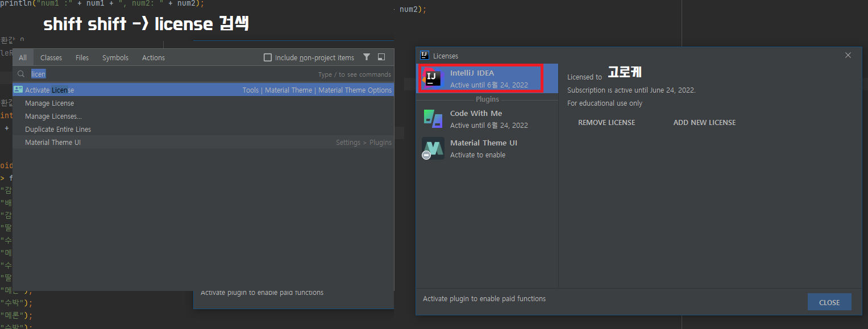Select IntelliJ IDEA license entry

(x=487, y=78)
